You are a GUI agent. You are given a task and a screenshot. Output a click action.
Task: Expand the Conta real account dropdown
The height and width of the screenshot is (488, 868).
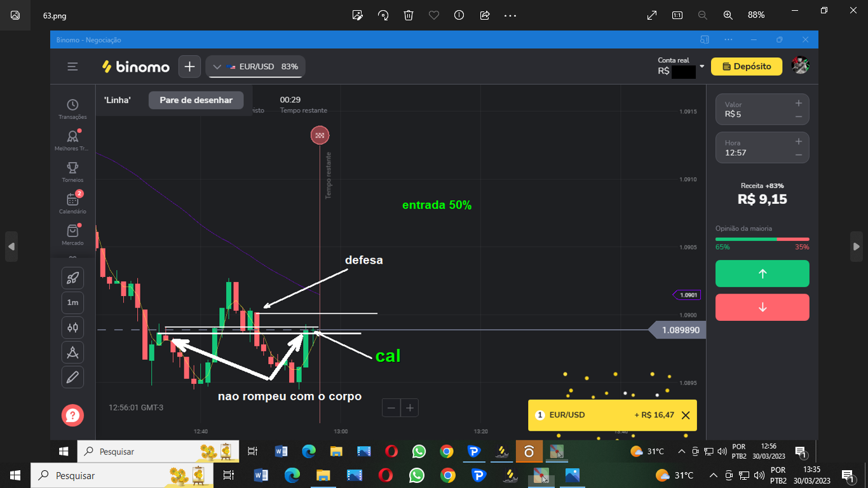point(702,66)
